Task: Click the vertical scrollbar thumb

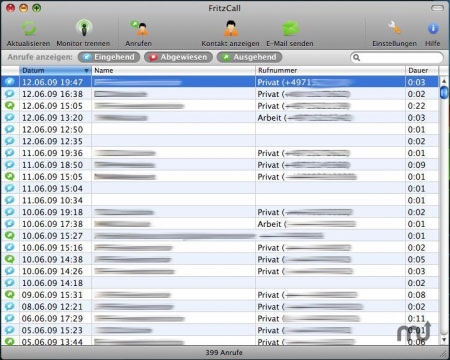Action: [x=444, y=92]
